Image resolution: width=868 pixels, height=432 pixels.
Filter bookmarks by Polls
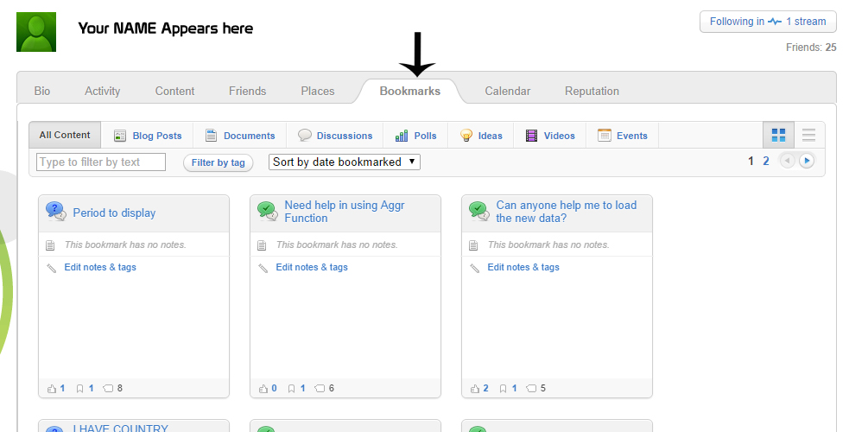tap(415, 136)
